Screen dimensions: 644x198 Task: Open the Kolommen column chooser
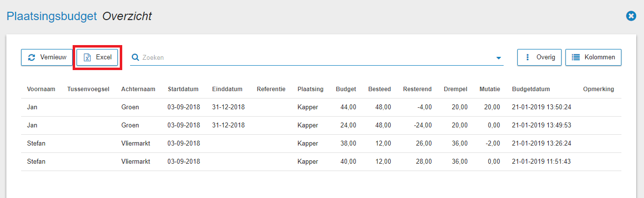coord(593,57)
